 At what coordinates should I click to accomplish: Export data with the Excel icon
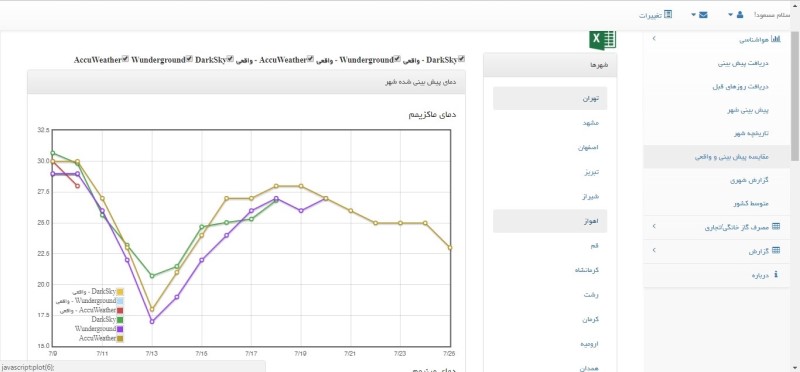point(603,39)
